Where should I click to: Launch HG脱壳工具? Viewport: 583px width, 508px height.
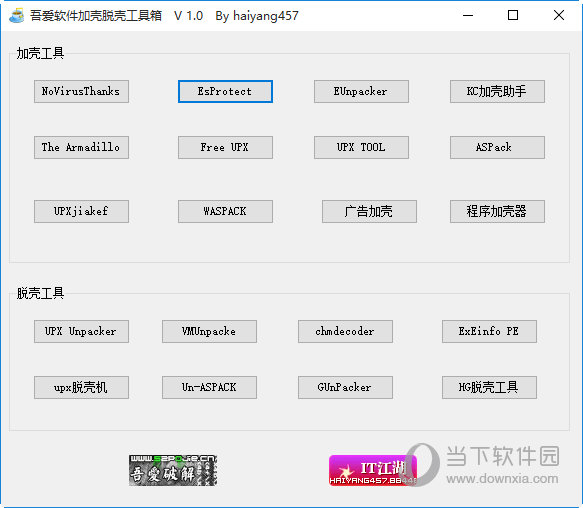point(489,388)
